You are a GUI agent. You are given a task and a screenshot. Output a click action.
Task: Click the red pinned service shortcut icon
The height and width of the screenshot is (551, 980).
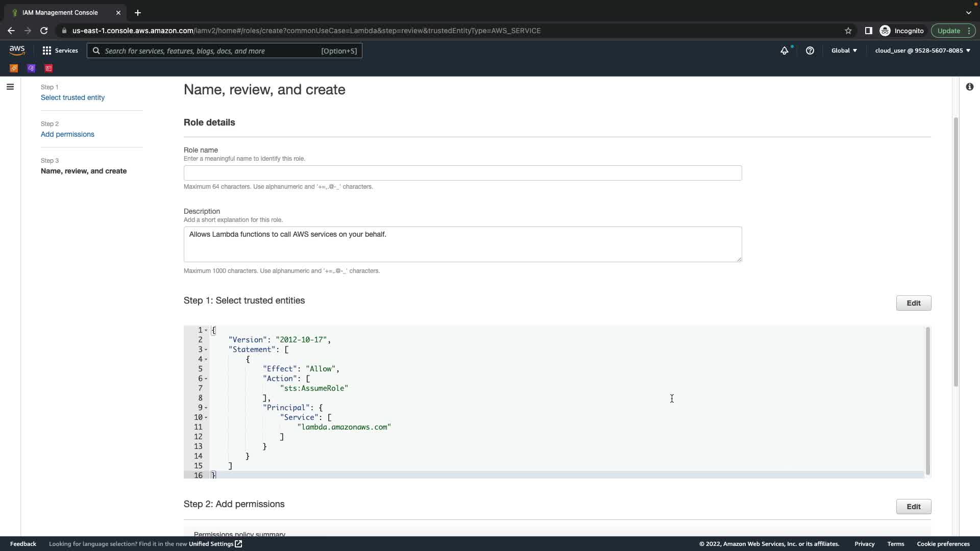coord(48,68)
